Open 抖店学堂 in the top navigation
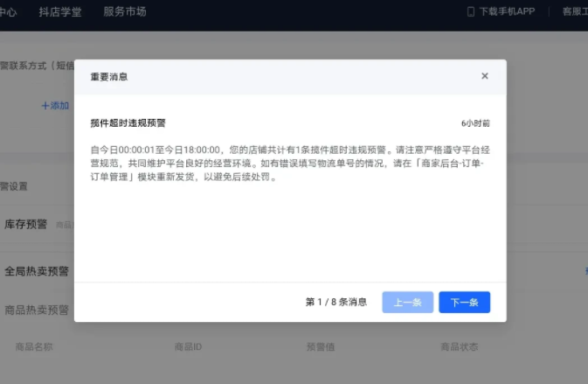 pyautogui.click(x=60, y=11)
